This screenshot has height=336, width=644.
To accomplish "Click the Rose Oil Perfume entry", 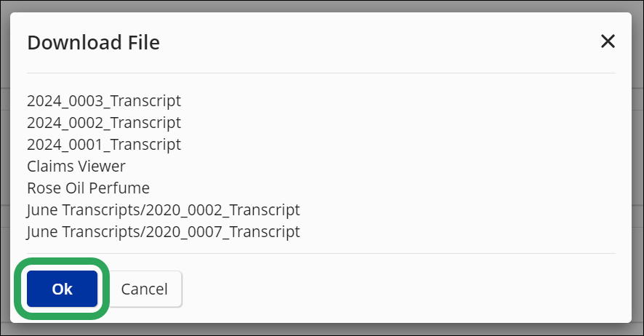I will click(x=88, y=188).
